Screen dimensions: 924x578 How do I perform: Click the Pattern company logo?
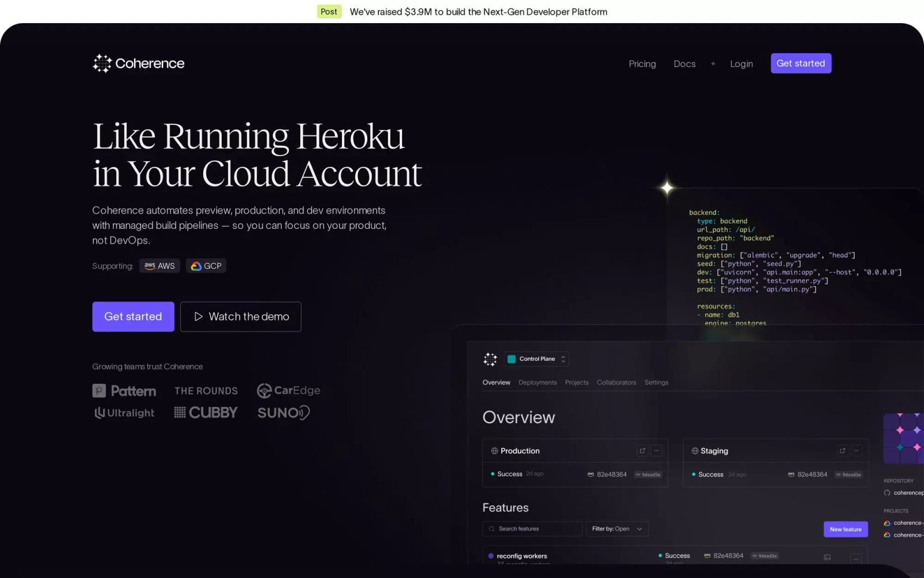pyautogui.click(x=124, y=391)
